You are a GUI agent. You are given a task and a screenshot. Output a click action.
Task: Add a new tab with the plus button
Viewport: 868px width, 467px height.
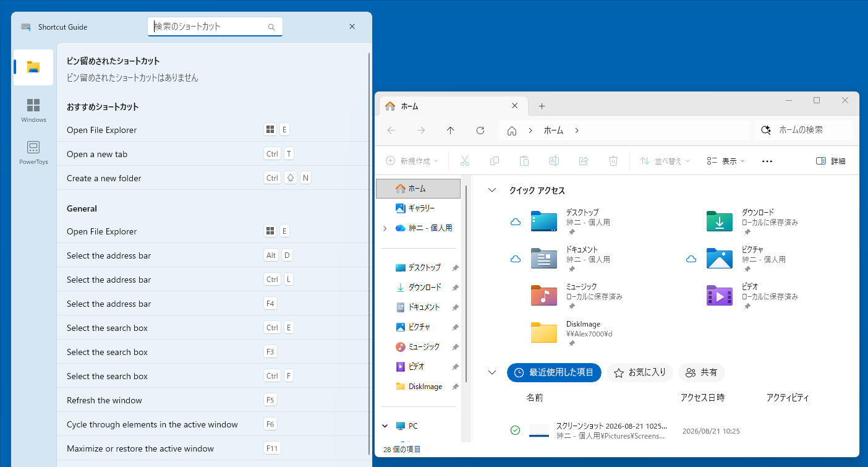pos(542,106)
